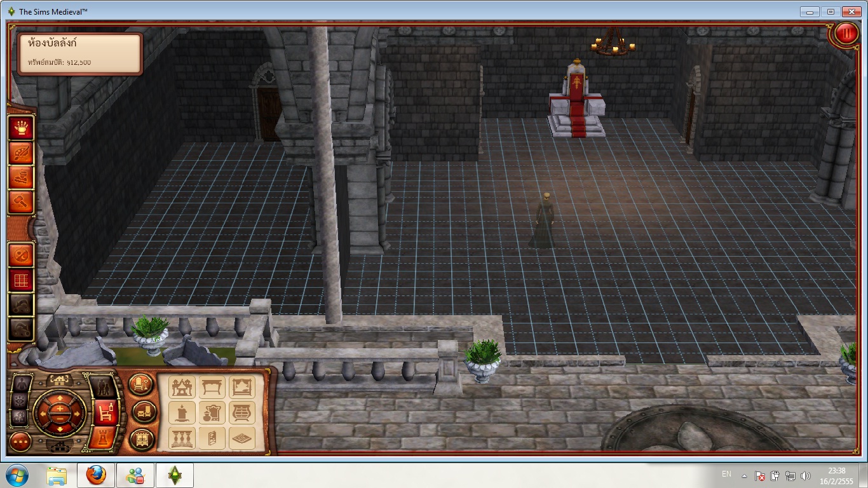Open the Windows Start menu
868x488 pixels.
pyautogui.click(x=16, y=475)
